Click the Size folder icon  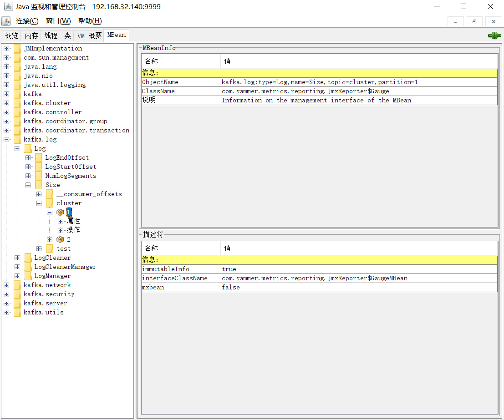click(x=39, y=185)
